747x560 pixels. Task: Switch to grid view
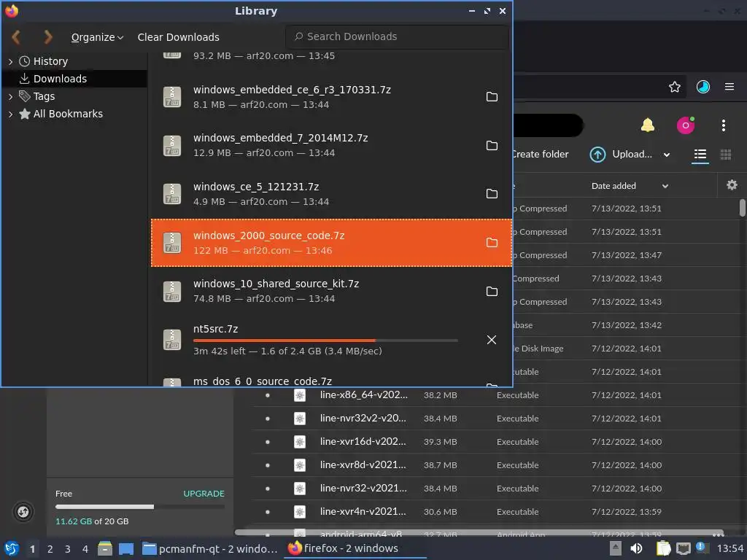(x=726, y=155)
